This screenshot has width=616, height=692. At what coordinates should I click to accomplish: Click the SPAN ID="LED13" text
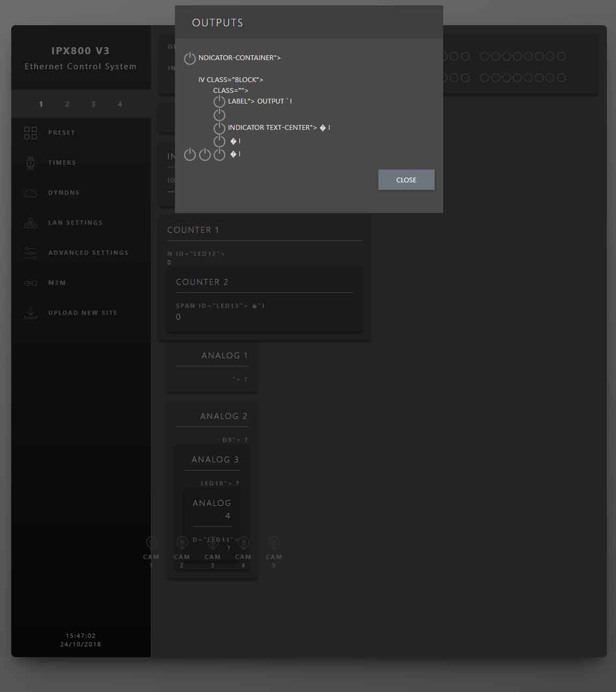pyautogui.click(x=220, y=306)
